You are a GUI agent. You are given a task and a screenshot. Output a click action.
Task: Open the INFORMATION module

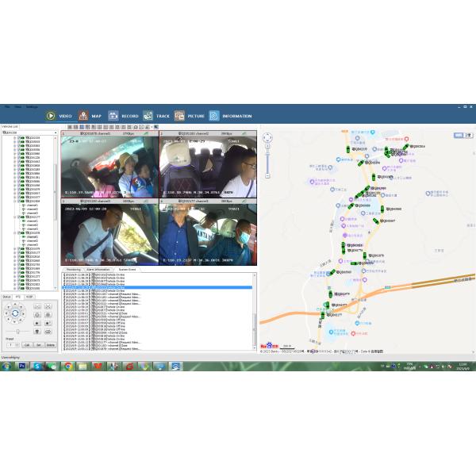coord(214,116)
